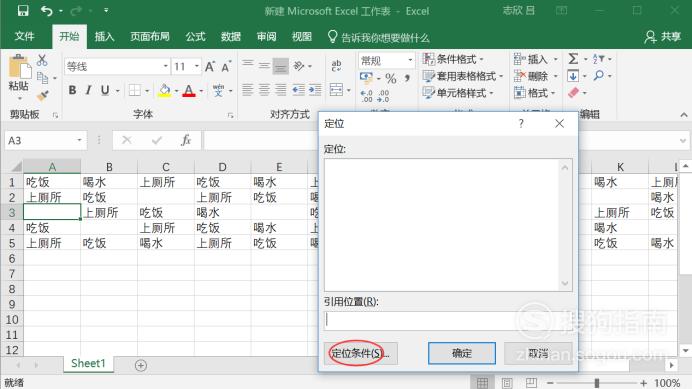
Task: Click the 定位条件(S) button in dialog
Action: (361, 353)
